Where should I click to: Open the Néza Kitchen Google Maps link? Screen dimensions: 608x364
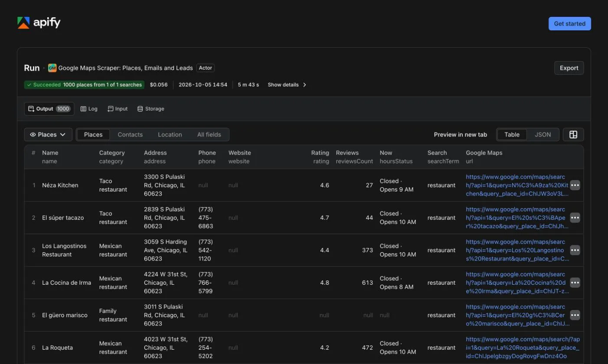click(517, 185)
